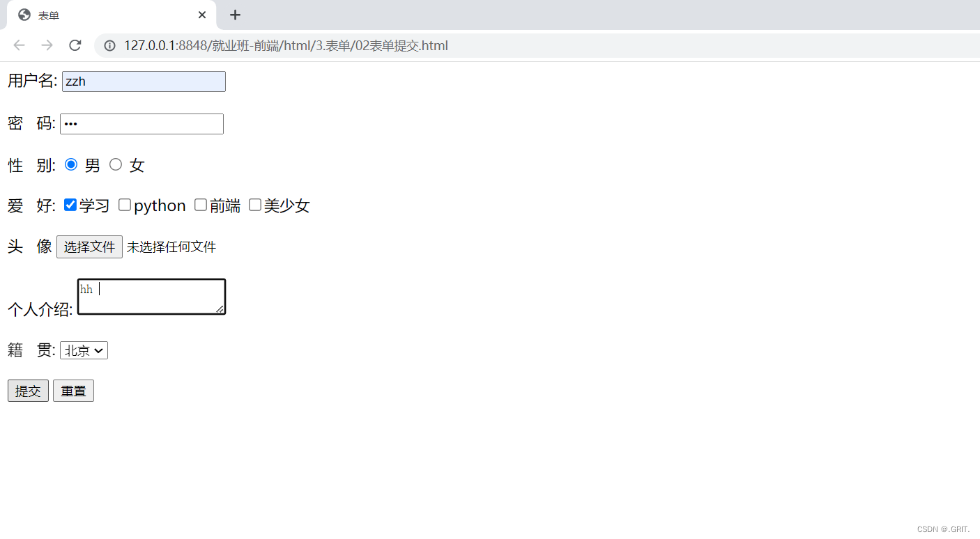Click the site information icon in address bar
This screenshot has height=539, width=980.
click(109, 46)
